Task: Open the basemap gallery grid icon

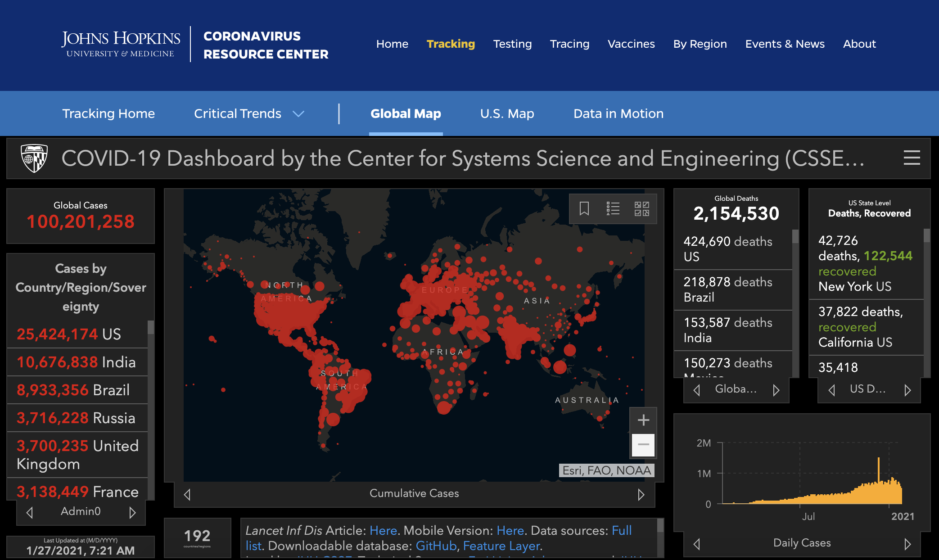Action: (641, 208)
